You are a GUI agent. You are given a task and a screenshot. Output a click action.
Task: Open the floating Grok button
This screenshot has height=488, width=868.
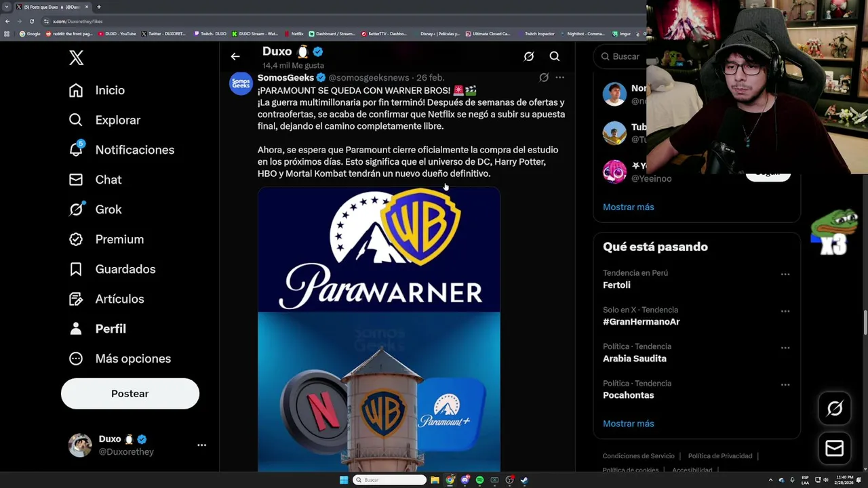[x=835, y=408]
